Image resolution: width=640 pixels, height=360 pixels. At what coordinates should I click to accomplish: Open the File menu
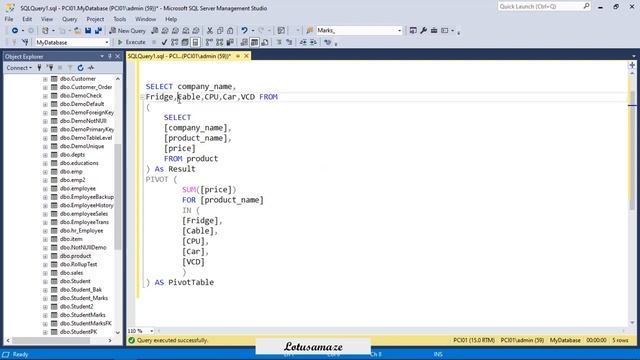pos(9,19)
